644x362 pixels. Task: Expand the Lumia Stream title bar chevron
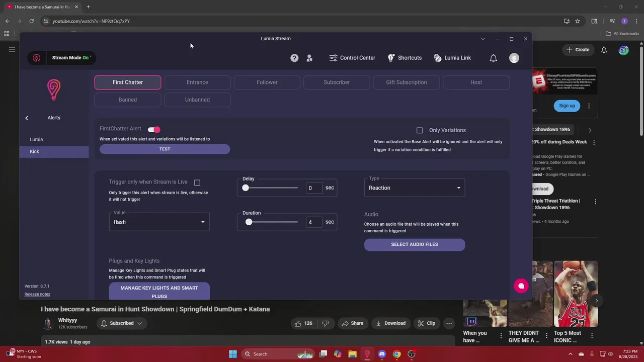(x=483, y=39)
